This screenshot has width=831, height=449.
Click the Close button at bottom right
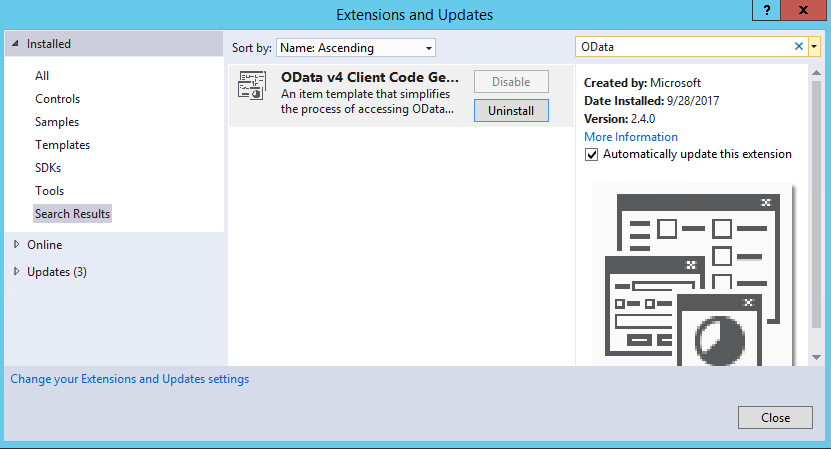pyautogui.click(x=775, y=418)
